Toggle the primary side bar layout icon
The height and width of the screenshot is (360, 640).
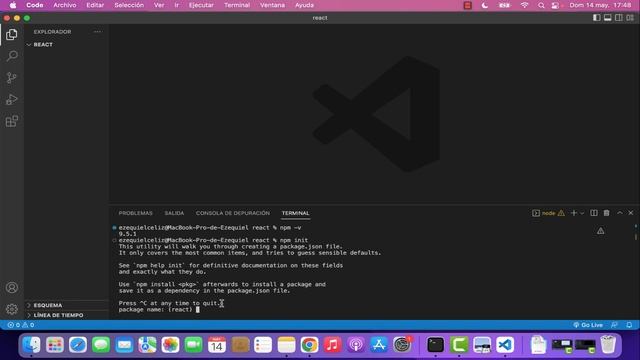tap(597, 18)
